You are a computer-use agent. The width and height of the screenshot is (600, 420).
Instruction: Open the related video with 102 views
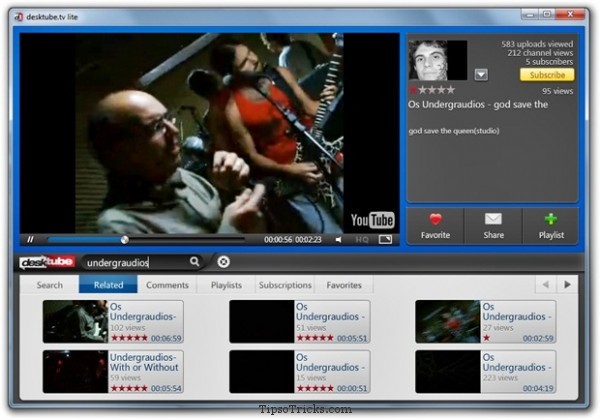[113, 321]
